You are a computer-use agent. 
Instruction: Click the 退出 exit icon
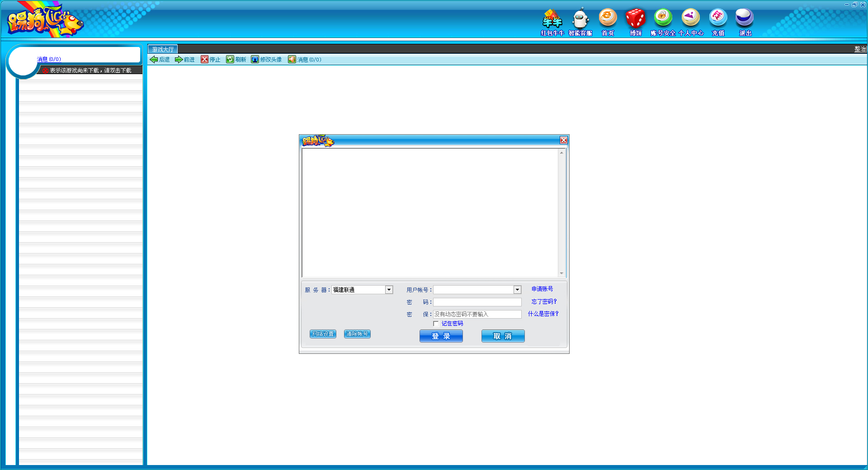pos(745,22)
